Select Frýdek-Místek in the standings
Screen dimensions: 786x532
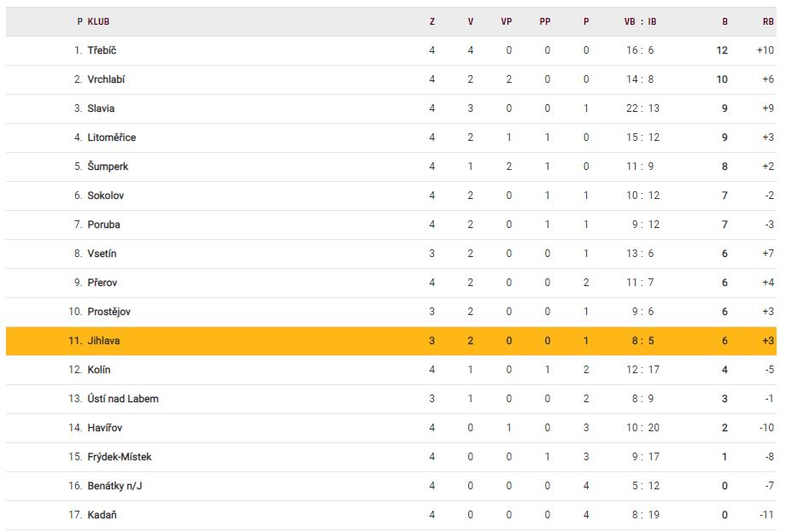[119, 457]
